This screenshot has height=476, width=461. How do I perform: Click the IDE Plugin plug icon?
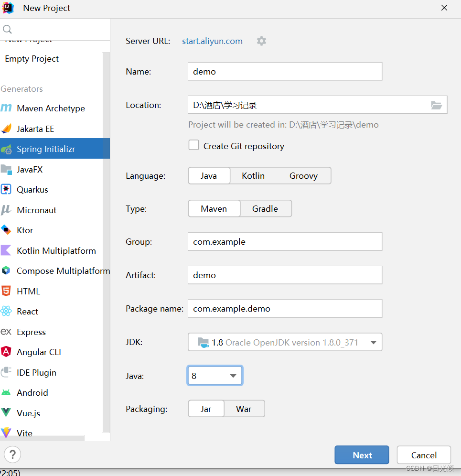(6, 372)
